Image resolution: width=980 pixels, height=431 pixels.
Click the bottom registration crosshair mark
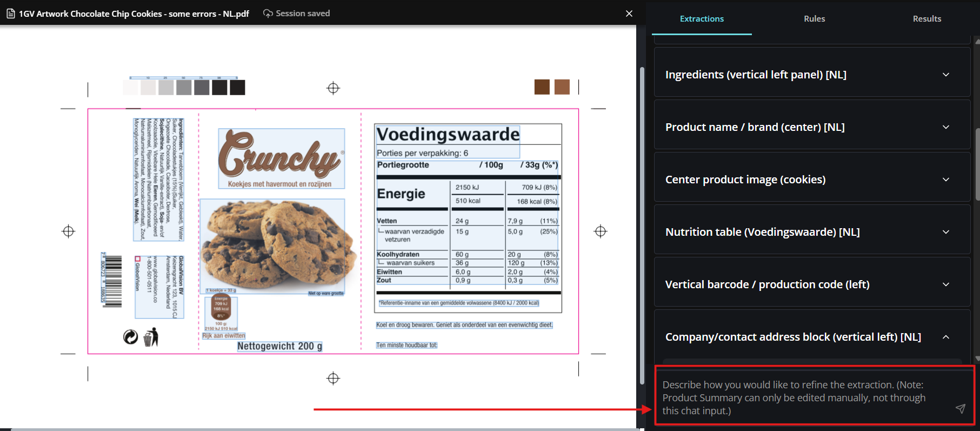[334, 379]
